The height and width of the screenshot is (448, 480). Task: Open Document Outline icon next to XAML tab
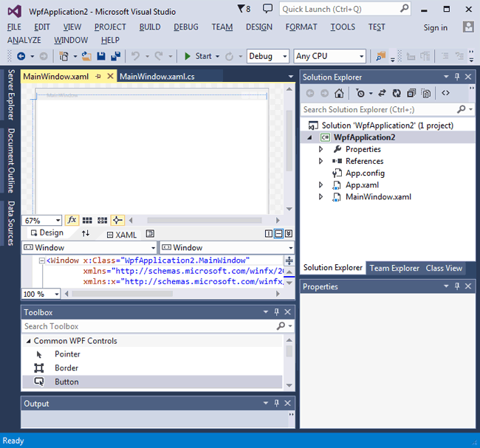[150, 234]
